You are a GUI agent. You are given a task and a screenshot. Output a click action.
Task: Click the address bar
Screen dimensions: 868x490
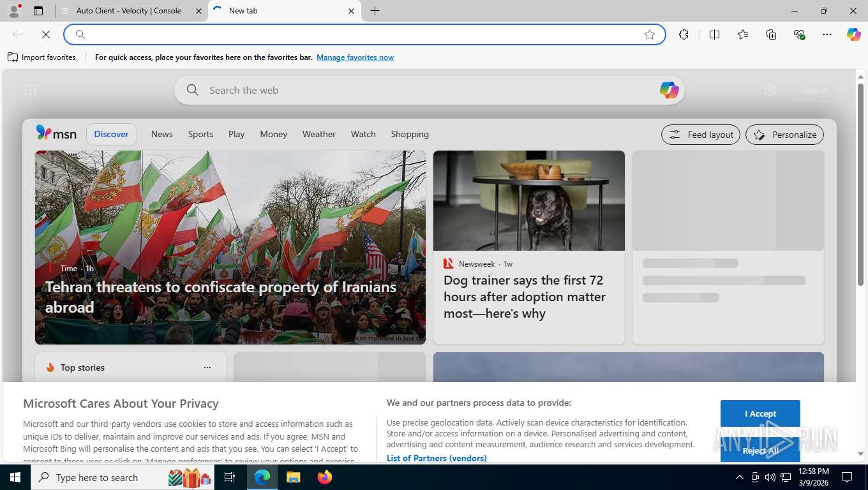pos(364,34)
